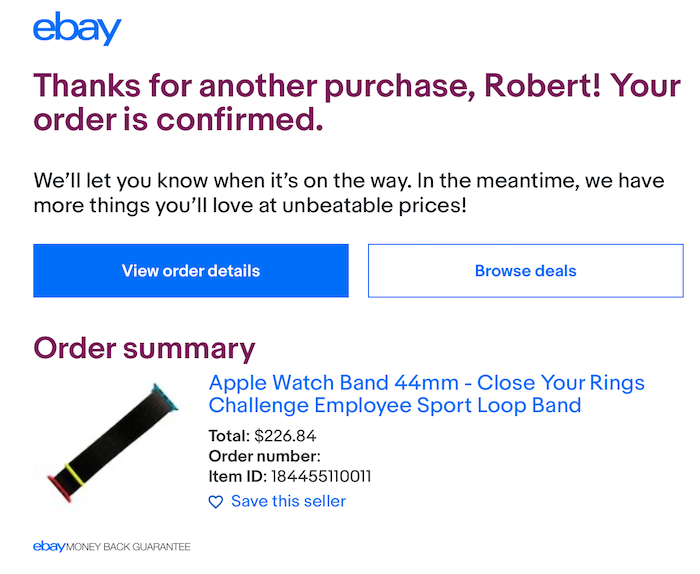The image size is (700, 574).
Task: Click the heart icon beside Save this seller
Action: [x=216, y=502]
